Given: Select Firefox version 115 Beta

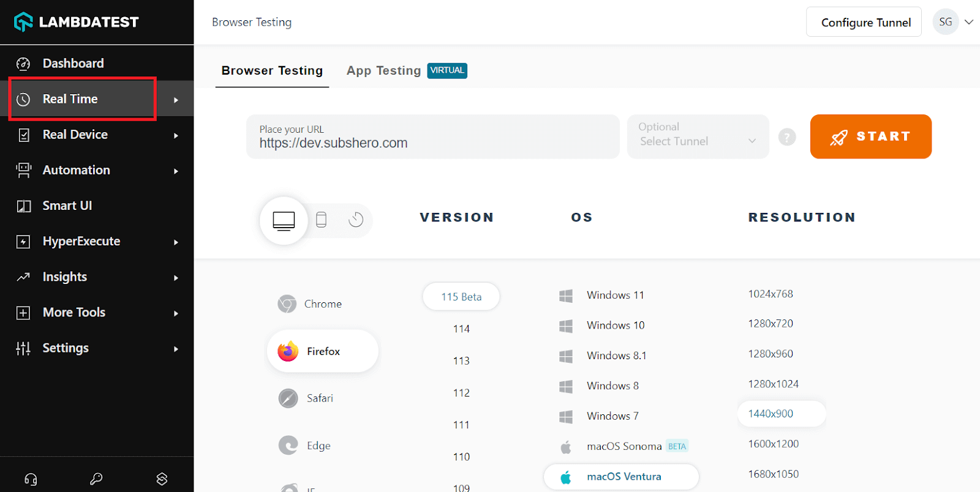Looking at the screenshot, I should pos(461,297).
